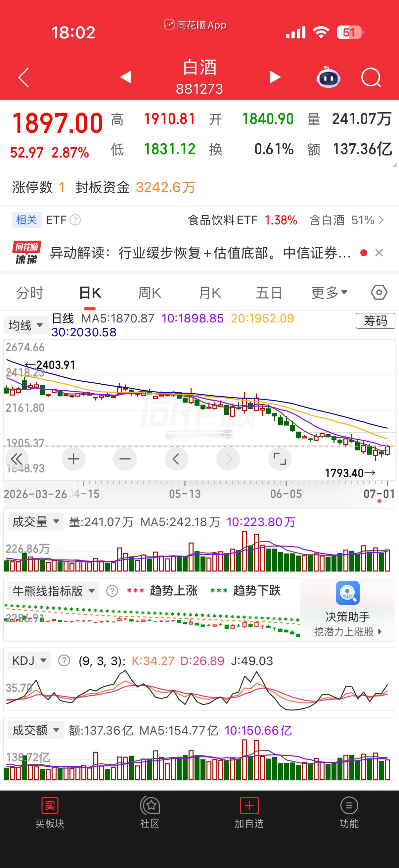This screenshot has width=399, height=868.
Task: Switch to 日K tab
Action: tap(90, 293)
